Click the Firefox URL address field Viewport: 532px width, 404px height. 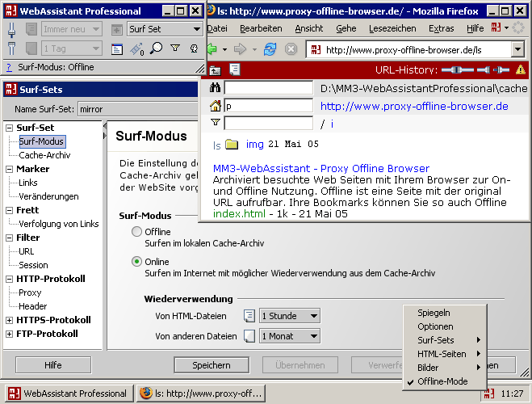click(408, 50)
